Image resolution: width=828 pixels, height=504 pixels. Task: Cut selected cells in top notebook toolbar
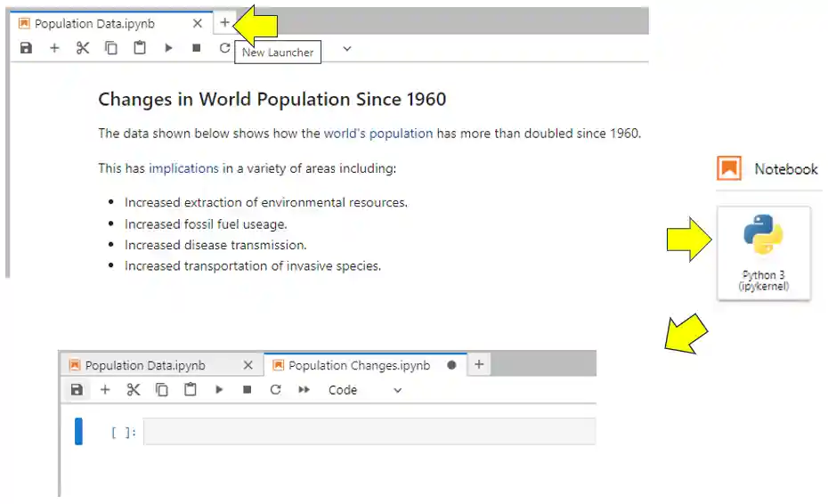83,48
